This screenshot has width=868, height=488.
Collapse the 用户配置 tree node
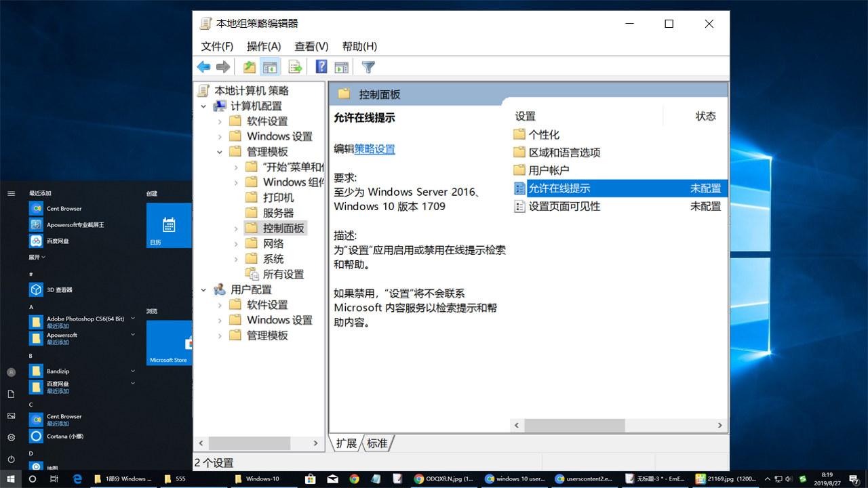203,290
